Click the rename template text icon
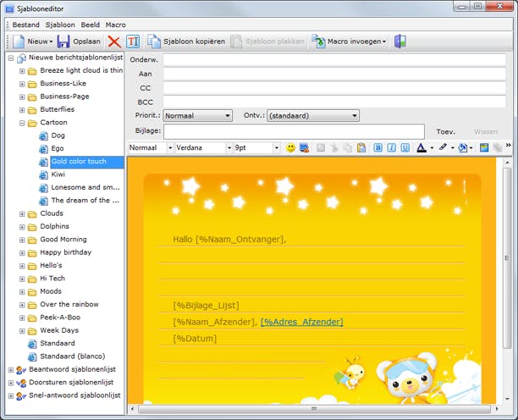 click(x=133, y=41)
